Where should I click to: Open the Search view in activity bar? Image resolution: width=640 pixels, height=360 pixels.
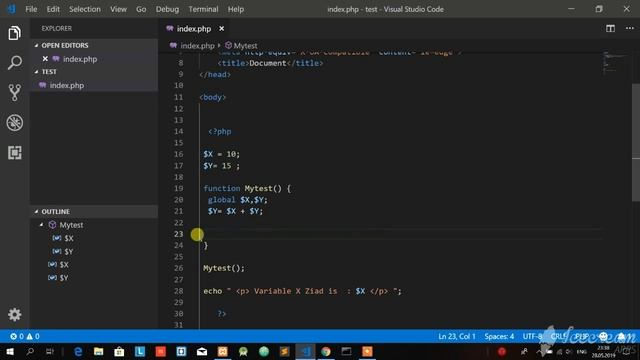coord(15,63)
